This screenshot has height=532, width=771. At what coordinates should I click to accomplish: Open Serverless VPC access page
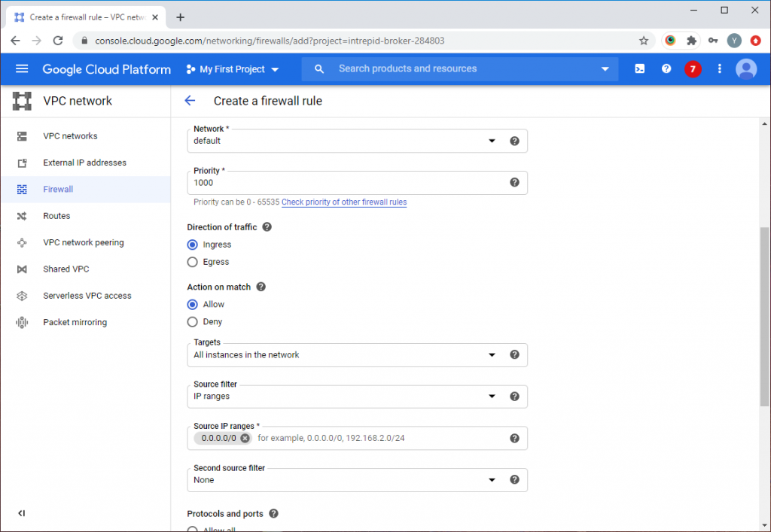coord(87,296)
